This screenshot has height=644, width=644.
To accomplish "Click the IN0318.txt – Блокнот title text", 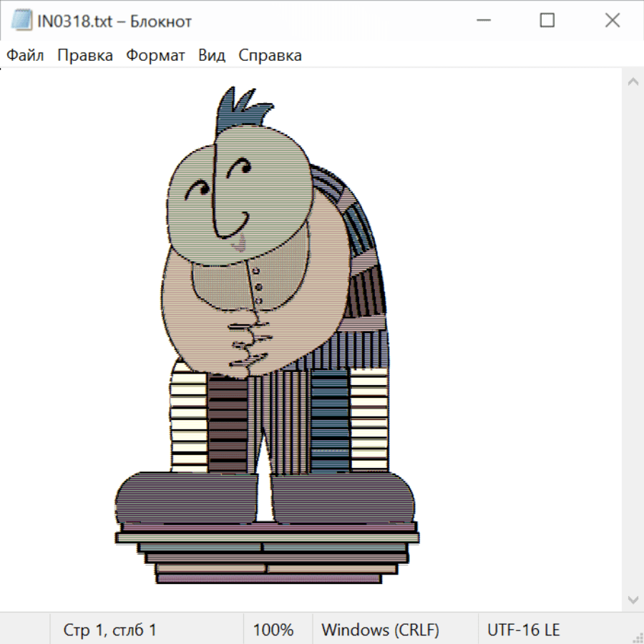I will [114, 21].
